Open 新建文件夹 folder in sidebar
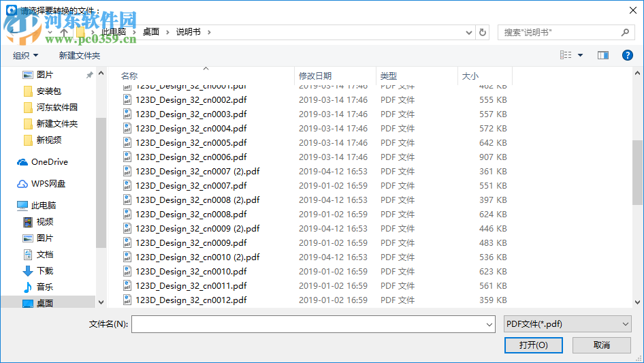This screenshot has height=363, width=644. pos(57,124)
